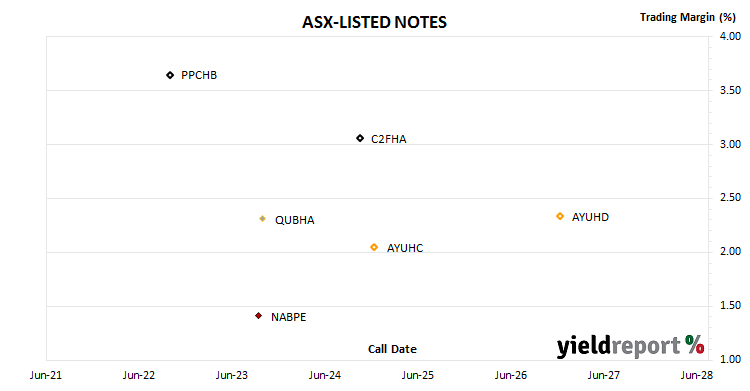Viewport: 750px width, 391px height.
Task: Click the PPCHB diamond marker
Action: (x=170, y=75)
